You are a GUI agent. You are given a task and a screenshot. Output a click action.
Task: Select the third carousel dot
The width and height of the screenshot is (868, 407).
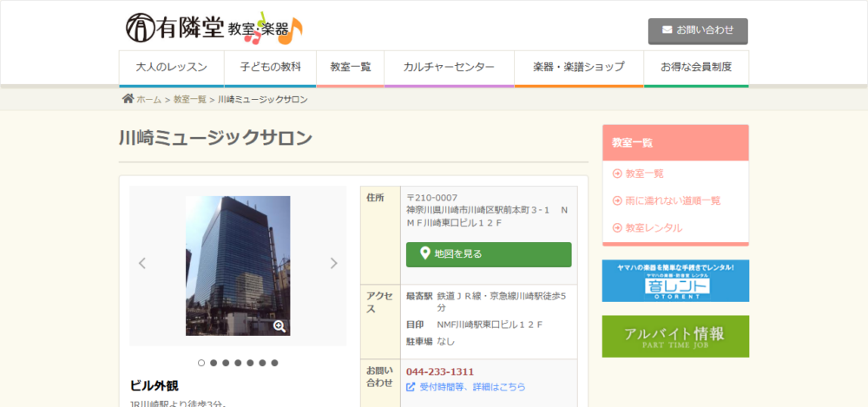[x=226, y=363]
